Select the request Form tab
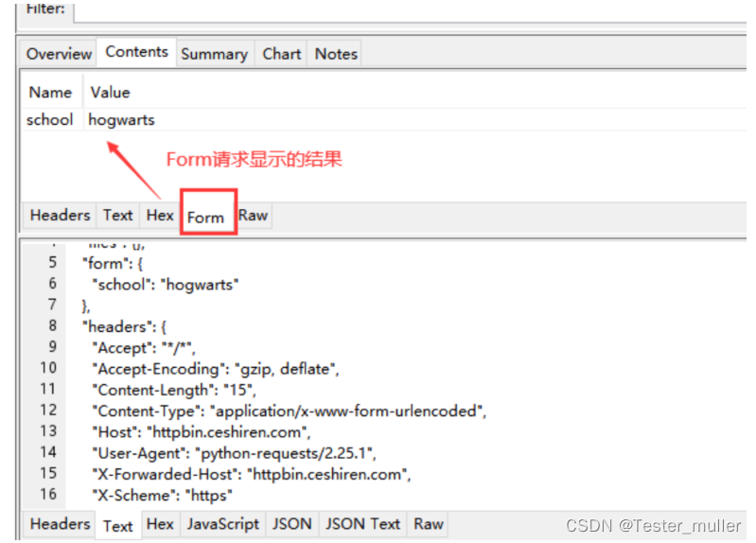756x543 pixels. point(206,217)
